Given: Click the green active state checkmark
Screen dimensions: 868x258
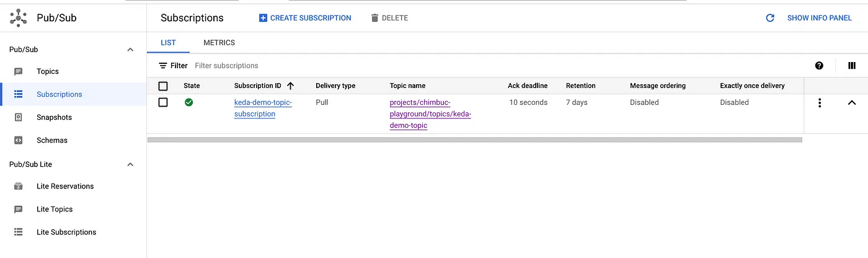Looking at the screenshot, I should (x=188, y=102).
